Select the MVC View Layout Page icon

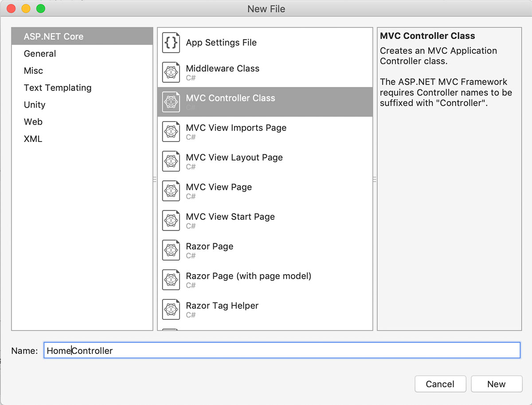(171, 161)
